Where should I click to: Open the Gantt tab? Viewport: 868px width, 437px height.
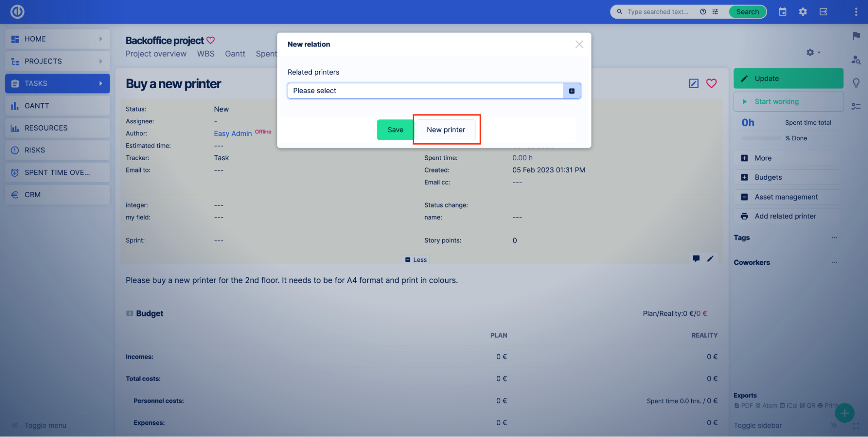pyautogui.click(x=235, y=54)
